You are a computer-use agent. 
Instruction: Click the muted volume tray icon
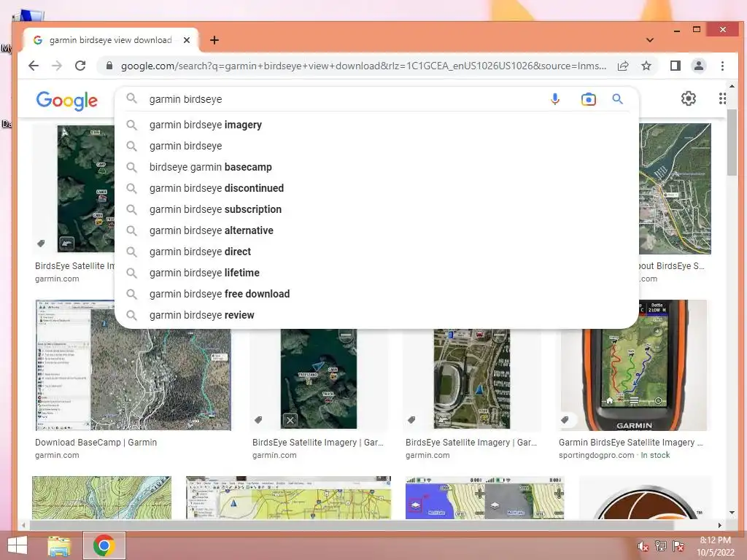click(x=643, y=546)
